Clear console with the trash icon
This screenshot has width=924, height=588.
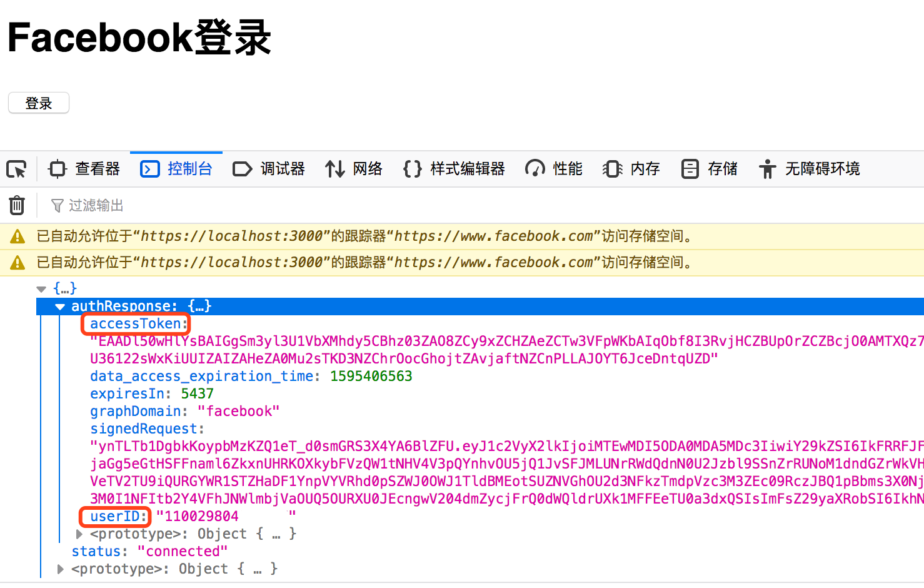(x=17, y=205)
